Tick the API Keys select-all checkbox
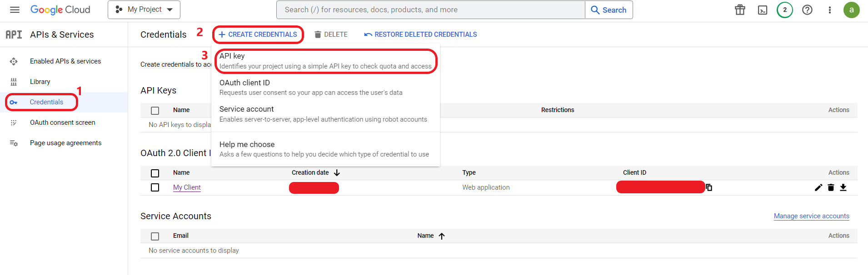 point(155,110)
